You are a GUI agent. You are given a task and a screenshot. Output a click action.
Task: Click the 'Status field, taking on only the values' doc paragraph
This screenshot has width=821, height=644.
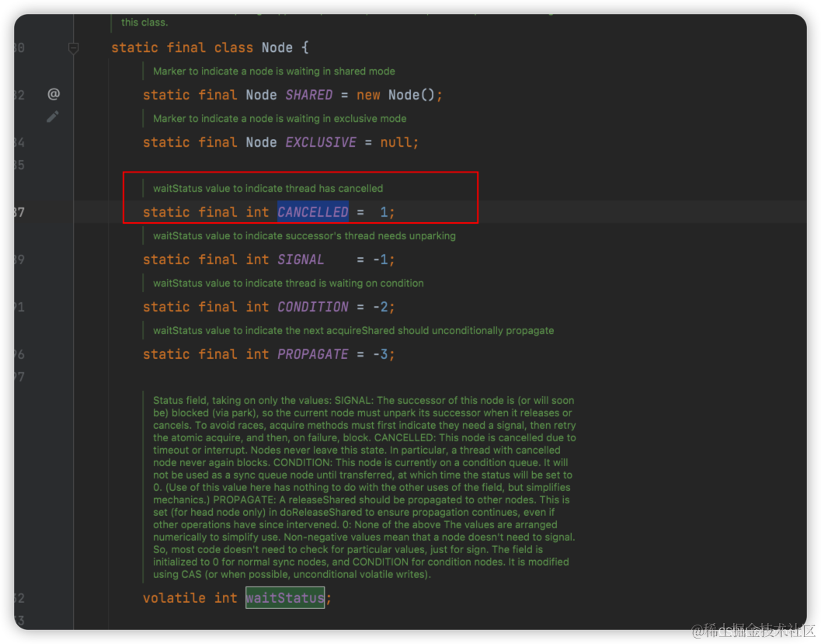[x=364, y=487]
